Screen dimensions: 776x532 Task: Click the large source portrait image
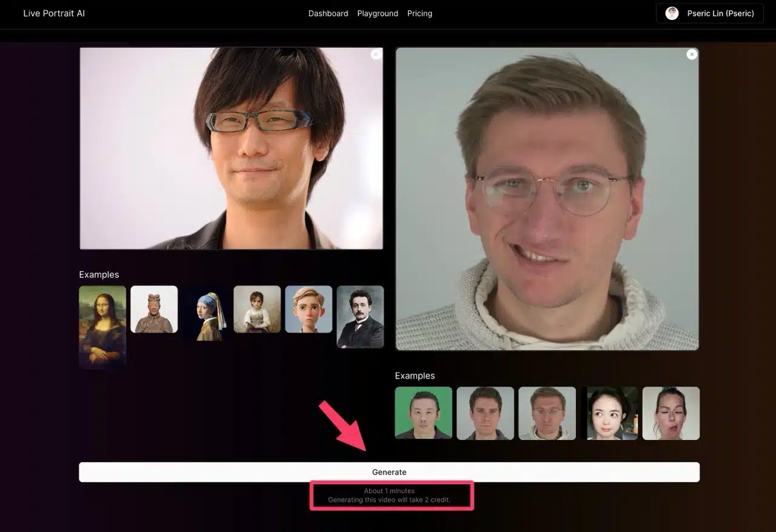click(231, 148)
